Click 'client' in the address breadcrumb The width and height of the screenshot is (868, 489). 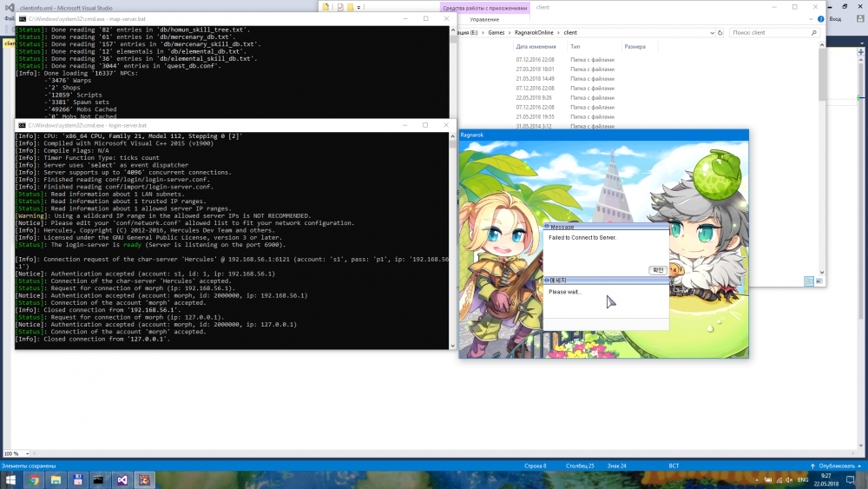tap(570, 33)
